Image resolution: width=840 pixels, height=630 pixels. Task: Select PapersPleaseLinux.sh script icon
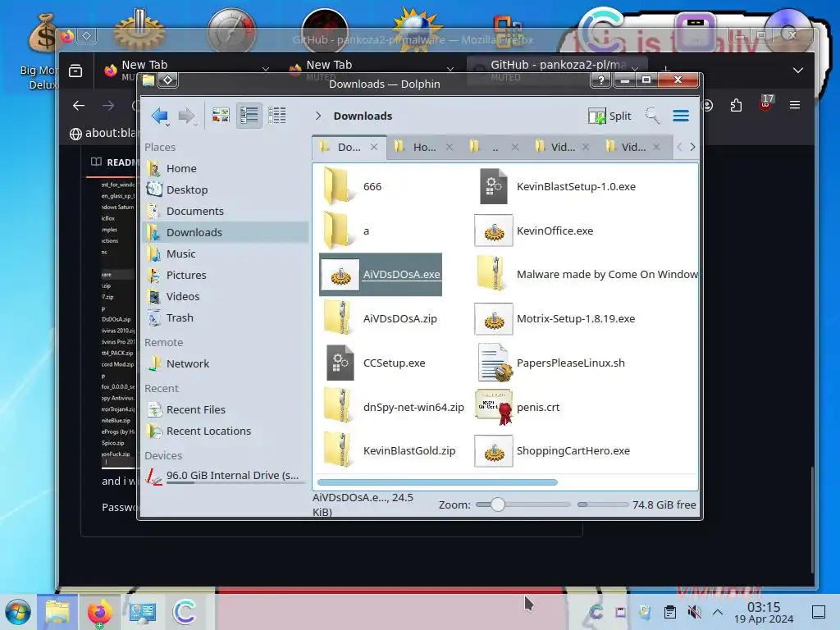[x=494, y=363]
